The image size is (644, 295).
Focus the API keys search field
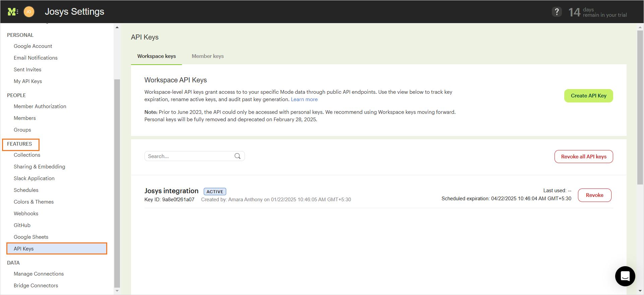click(195, 156)
